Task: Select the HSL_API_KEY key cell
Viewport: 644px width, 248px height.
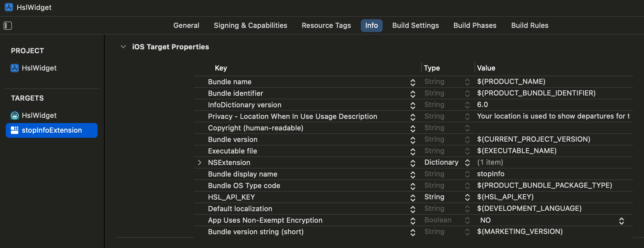Action: pyautogui.click(x=231, y=197)
